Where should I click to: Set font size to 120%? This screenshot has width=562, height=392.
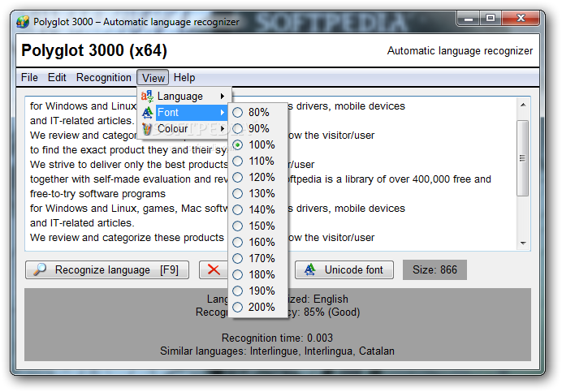tap(258, 178)
